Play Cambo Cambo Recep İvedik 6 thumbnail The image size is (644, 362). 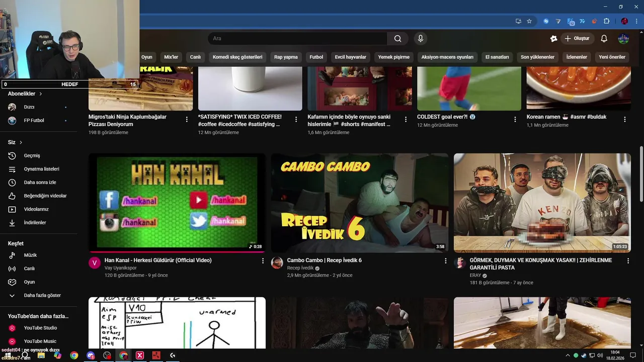[360, 203]
